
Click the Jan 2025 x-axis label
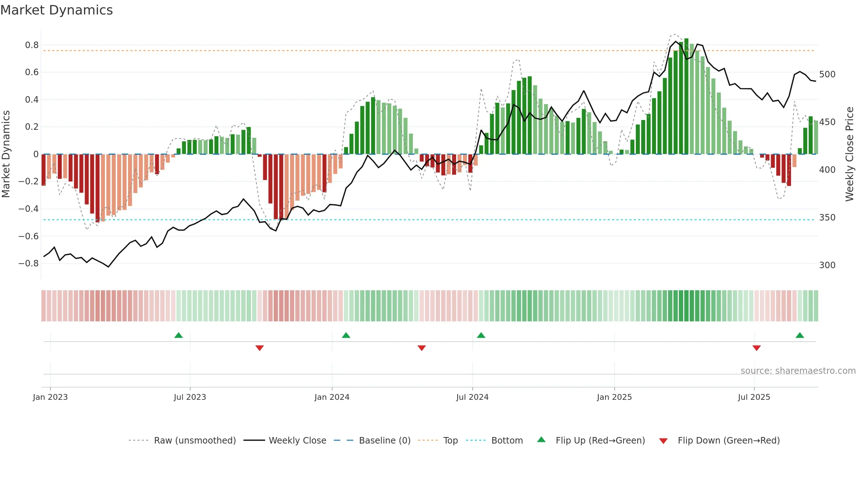[x=614, y=397]
